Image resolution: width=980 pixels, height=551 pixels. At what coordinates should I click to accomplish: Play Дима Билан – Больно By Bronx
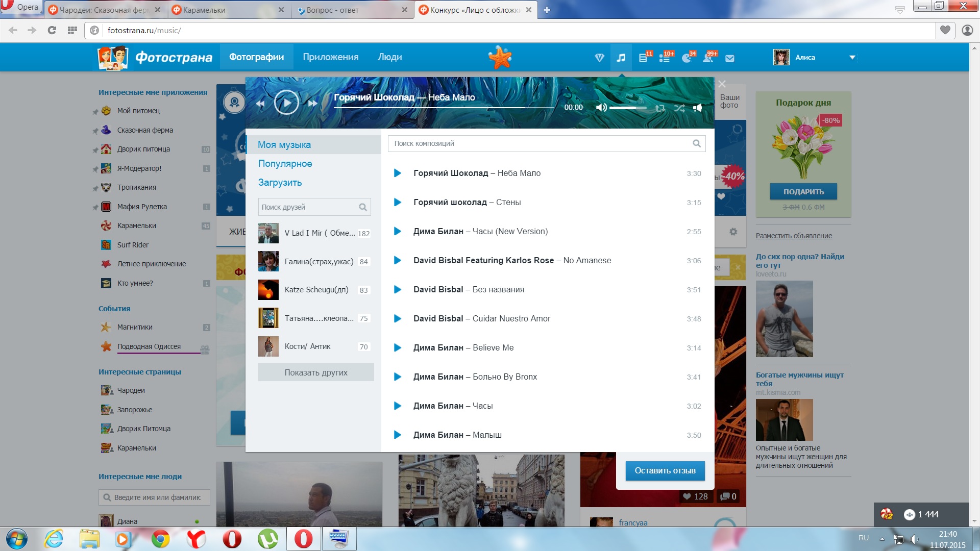coord(398,377)
